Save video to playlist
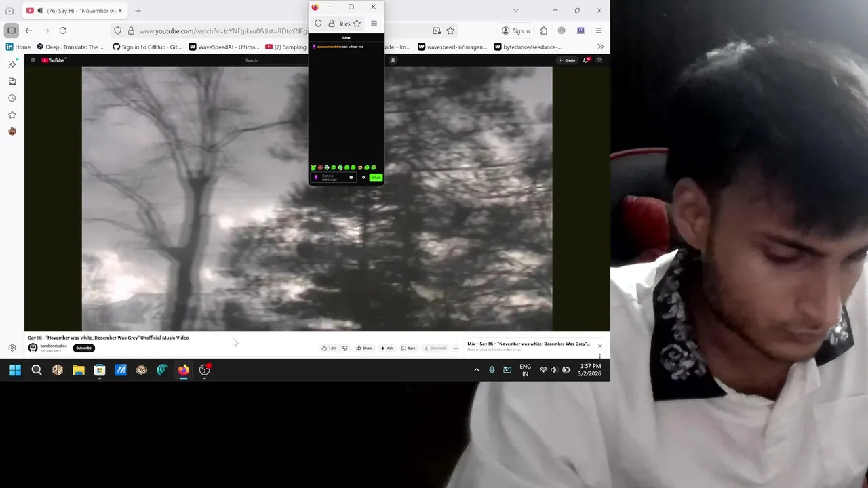The image size is (868, 488). (408, 348)
